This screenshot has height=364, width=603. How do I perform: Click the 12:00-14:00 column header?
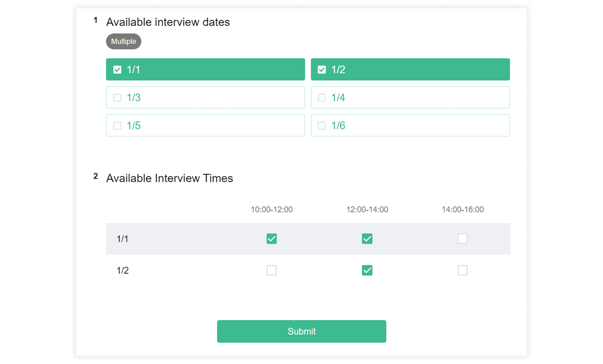pyautogui.click(x=367, y=209)
